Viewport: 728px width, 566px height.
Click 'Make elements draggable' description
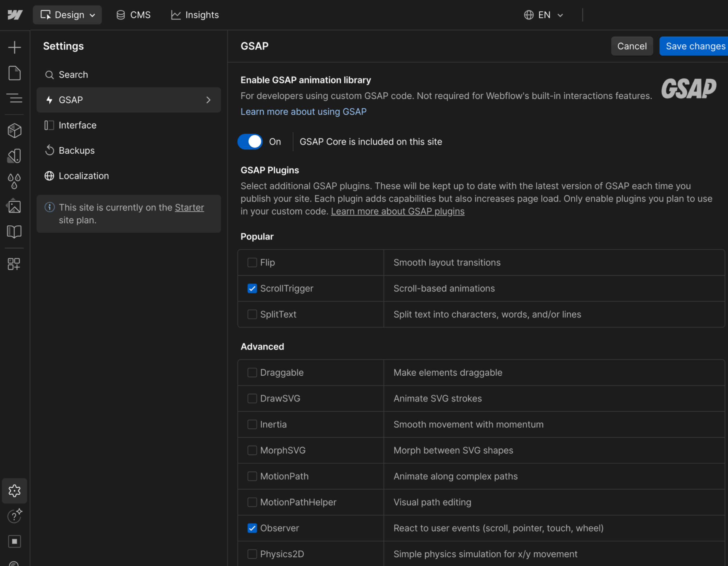pos(448,372)
